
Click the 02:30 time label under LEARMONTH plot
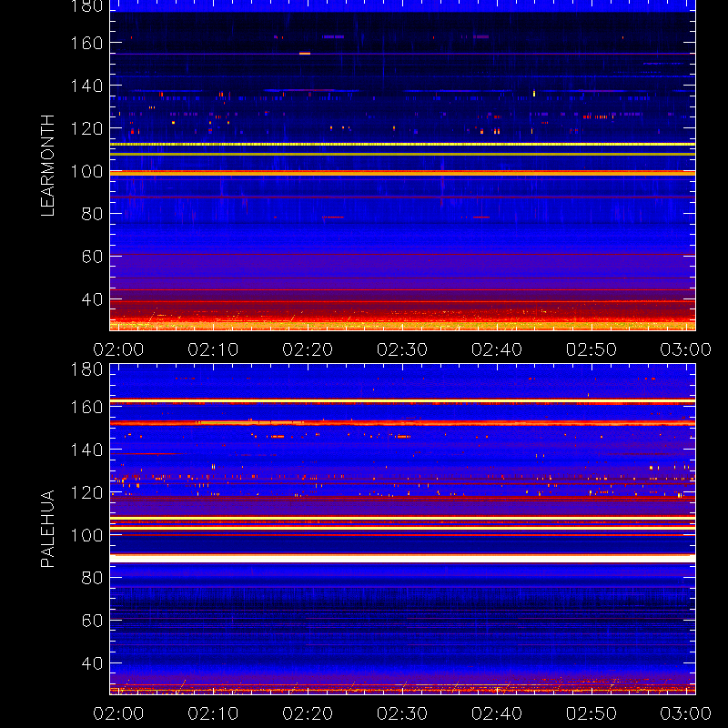pyautogui.click(x=402, y=349)
